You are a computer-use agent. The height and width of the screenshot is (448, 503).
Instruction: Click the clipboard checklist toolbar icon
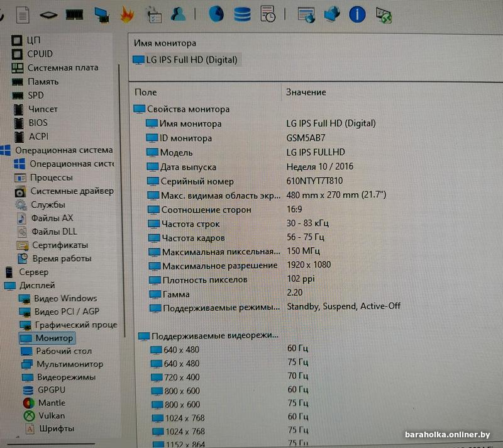click(153, 15)
